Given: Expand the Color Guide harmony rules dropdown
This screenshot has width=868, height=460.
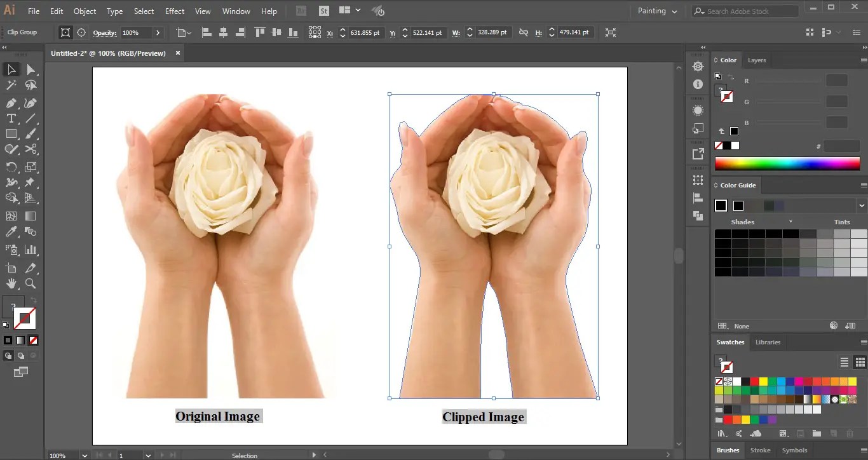Looking at the screenshot, I should click(862, 206).
